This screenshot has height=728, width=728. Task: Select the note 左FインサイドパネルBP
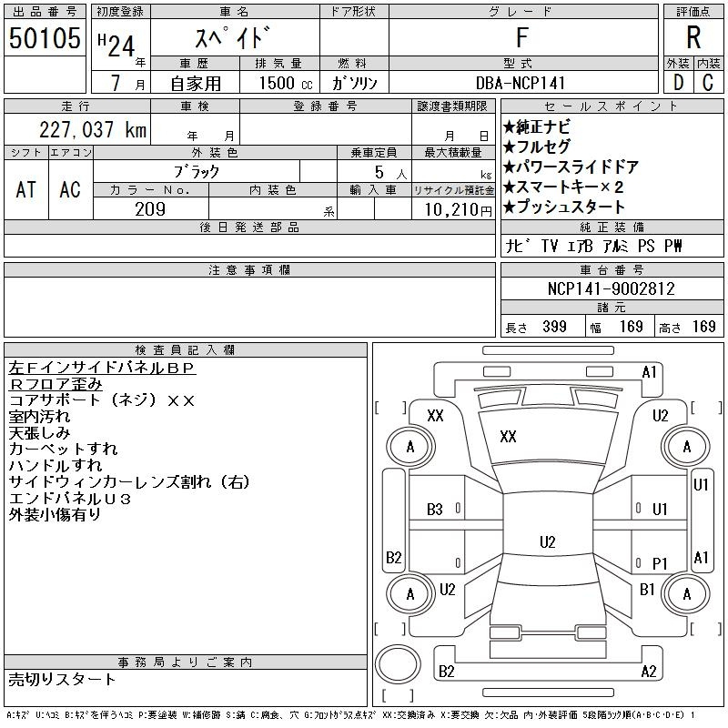coord(102,368)
